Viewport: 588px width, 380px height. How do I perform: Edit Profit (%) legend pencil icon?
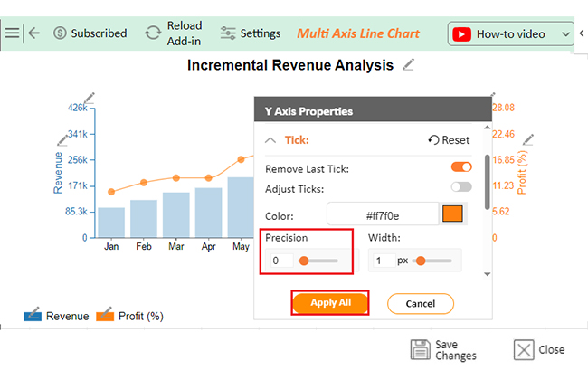105,316
